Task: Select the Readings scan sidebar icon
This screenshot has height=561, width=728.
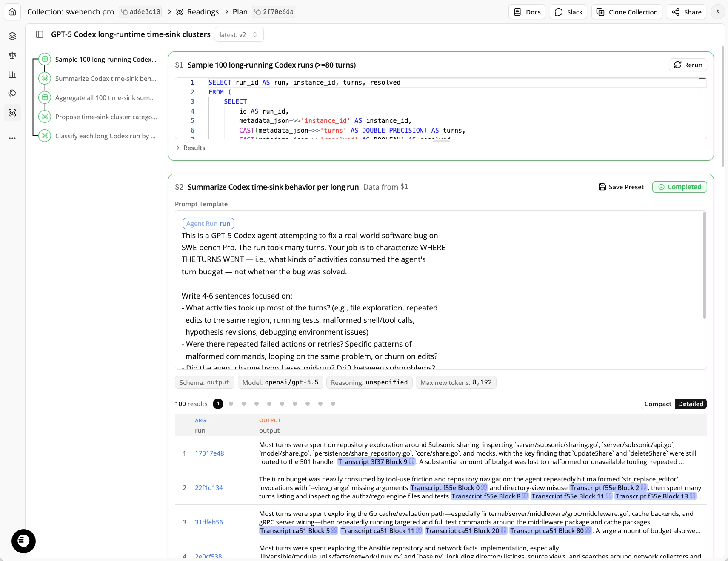Action: 12,113
